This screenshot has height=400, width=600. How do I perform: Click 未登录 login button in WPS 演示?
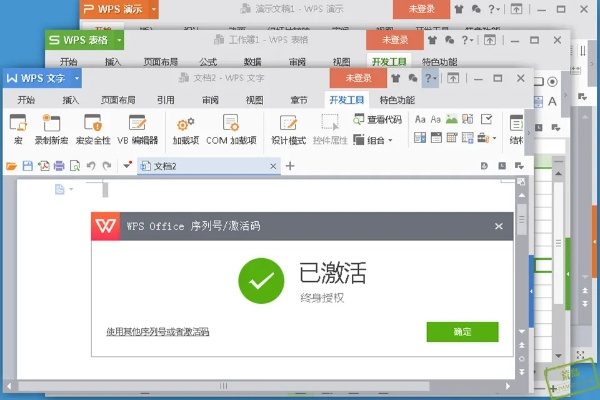pos(421,9)
